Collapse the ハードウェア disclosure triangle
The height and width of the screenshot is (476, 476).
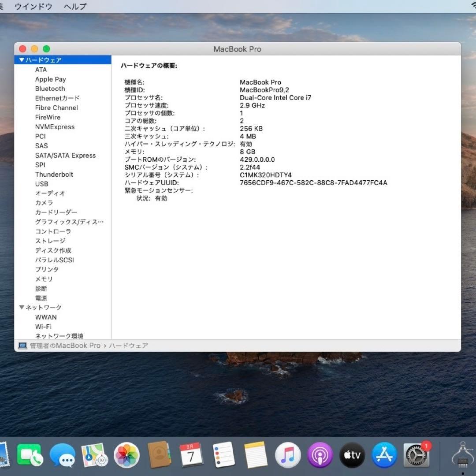[x=21, y=60]
